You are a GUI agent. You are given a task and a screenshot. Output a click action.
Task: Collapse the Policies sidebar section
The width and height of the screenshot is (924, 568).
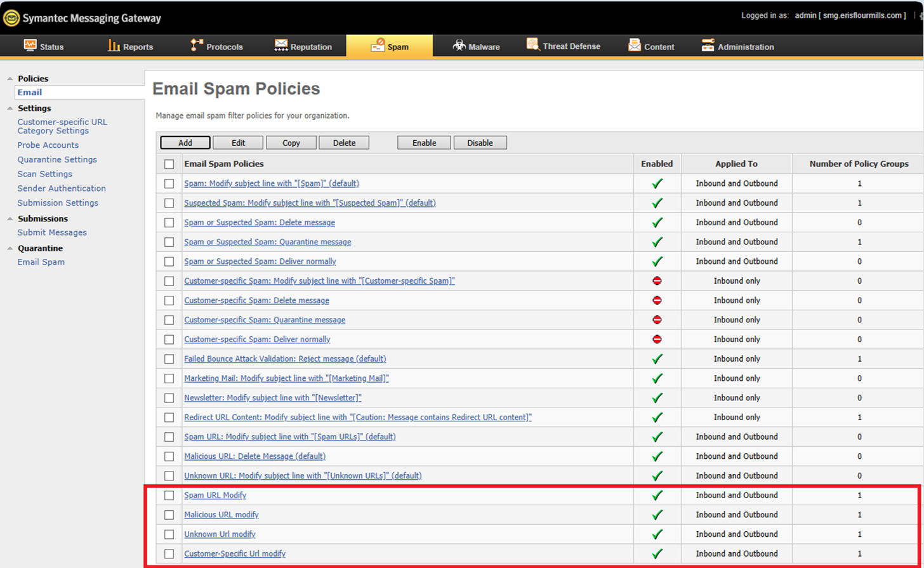point(9,79)
